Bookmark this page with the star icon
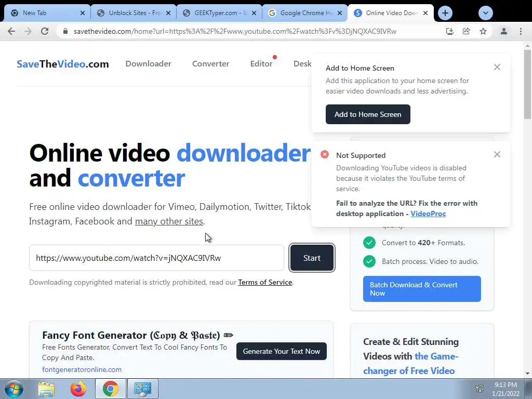Viewport: 532px width, 399px height. 483,31
